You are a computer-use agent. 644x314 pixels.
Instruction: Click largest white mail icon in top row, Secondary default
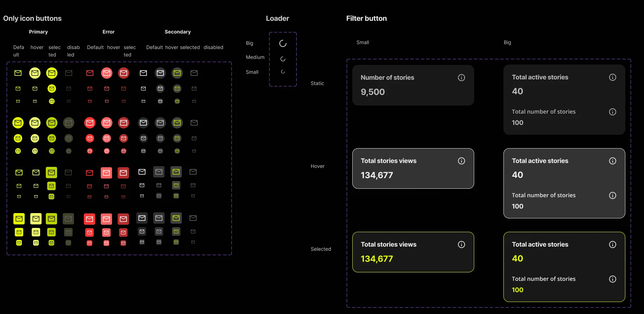click(x=143, y=73)
